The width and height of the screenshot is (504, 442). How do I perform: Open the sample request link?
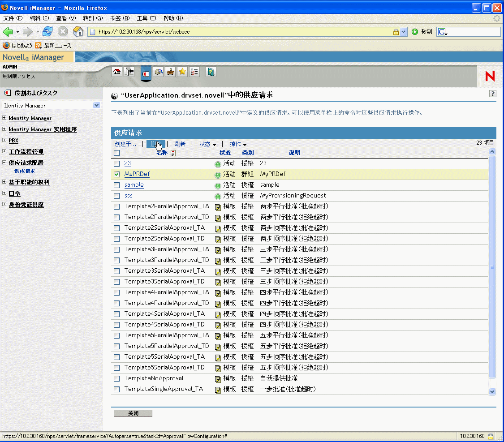(134, 185)
